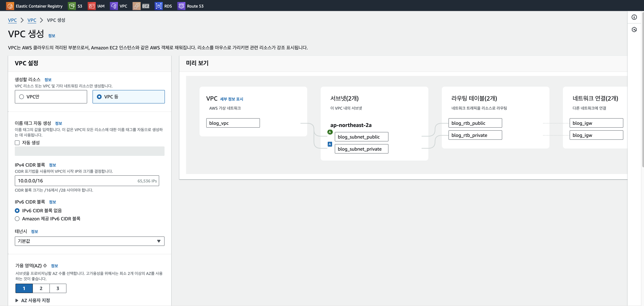Enable the '자동 생성' checkbox
Image resolution: width=644 pixels, height=306 pixels.
[17, 143]
